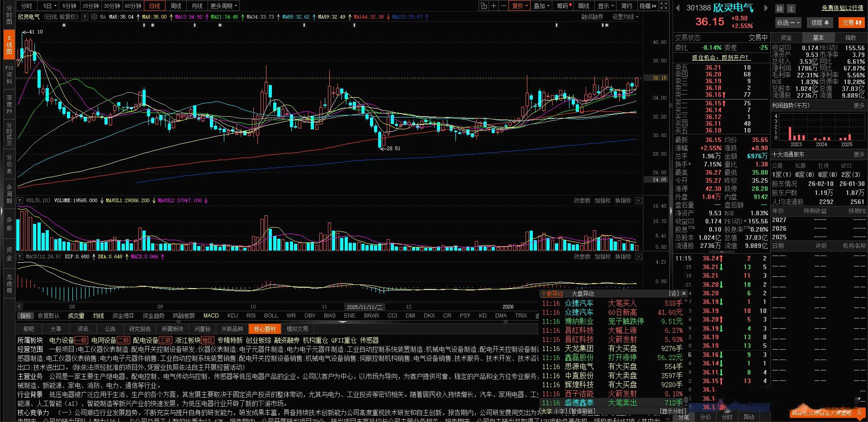The height and width of the screenshot is (422, 868).
Task: Toggle 小字 font size in popup
Action: click(x=560, y=411)
